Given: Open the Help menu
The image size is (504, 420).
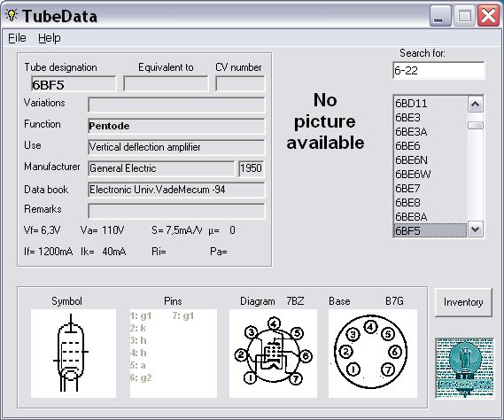Looking at the screenshot, I should coord(50,38).
